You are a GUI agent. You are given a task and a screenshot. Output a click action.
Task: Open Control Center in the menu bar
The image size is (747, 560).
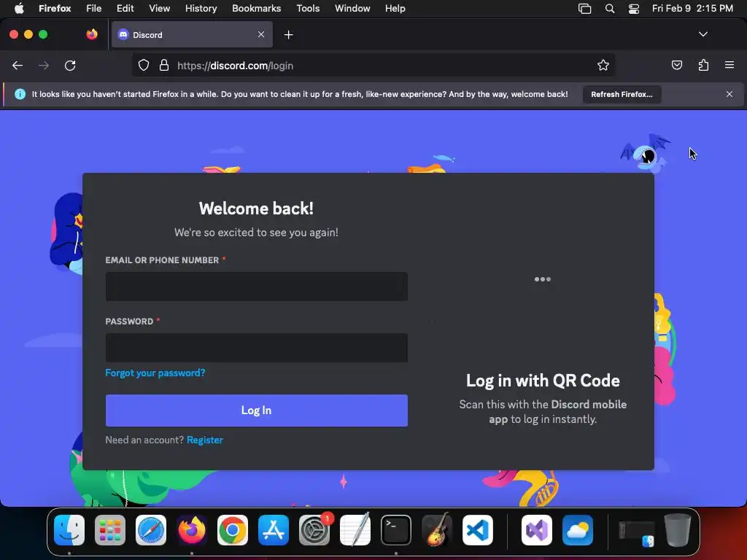[x=634, y=9]
